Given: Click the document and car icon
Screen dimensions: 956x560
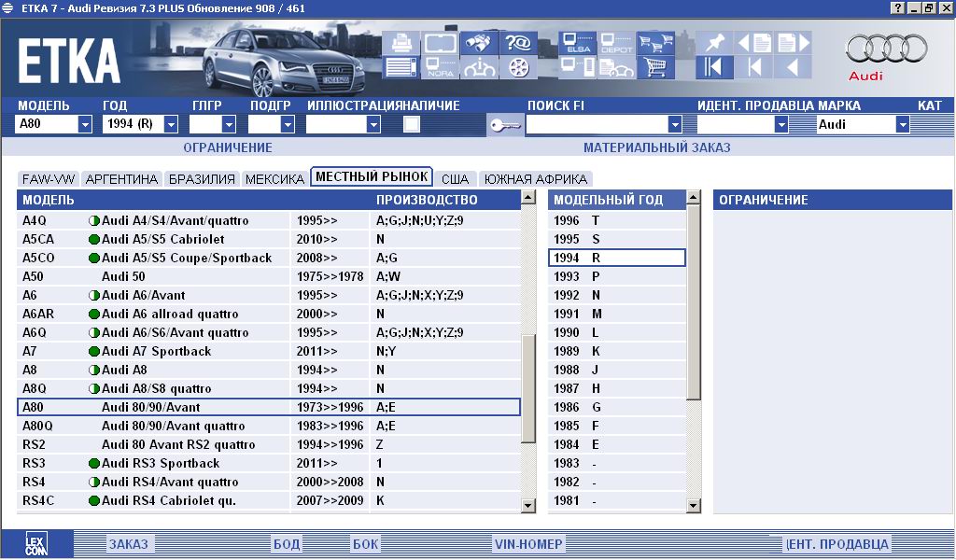Looking at the screenshot, I should [x=616, y=66].
